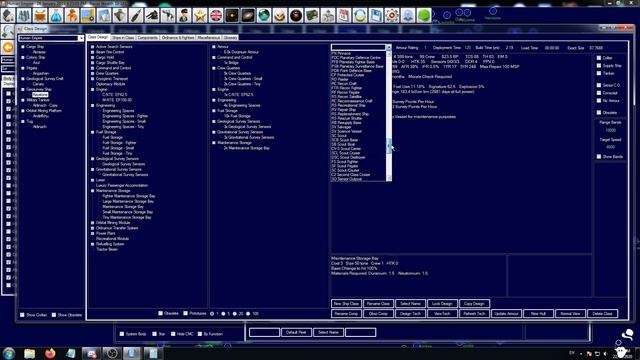Click the hull list scroll-down arrow
This screenshot has height=360, width=640.
pos(389,178)
